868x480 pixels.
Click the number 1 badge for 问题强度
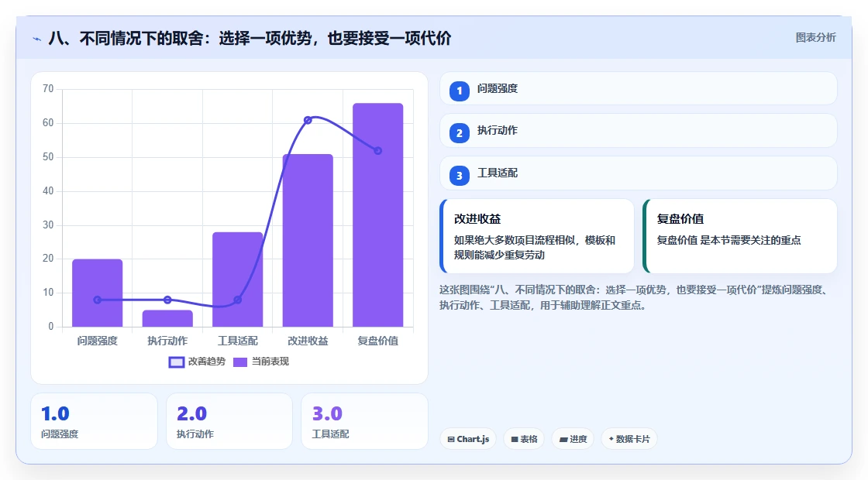pos(459,91)
